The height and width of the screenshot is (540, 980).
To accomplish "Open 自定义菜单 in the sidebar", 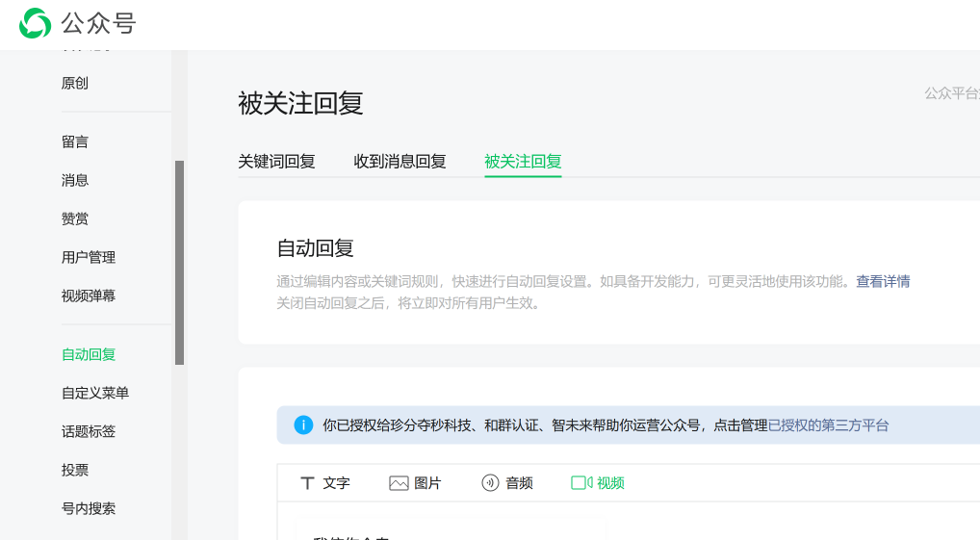I will coord(95,393).
